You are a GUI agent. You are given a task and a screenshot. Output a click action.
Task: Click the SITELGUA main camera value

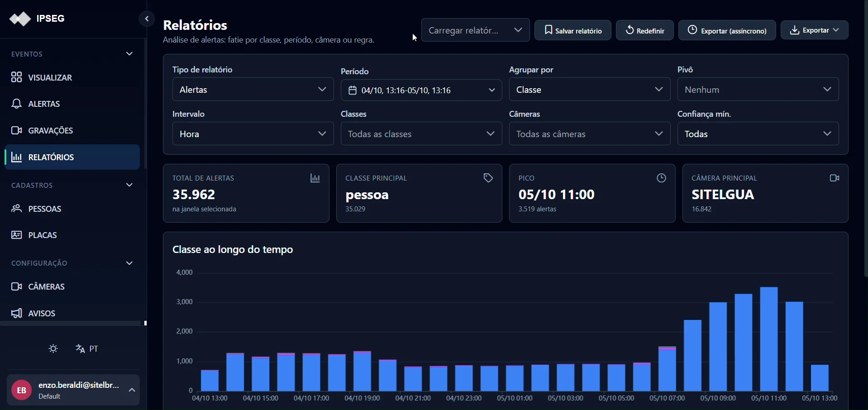click(723, 195)
